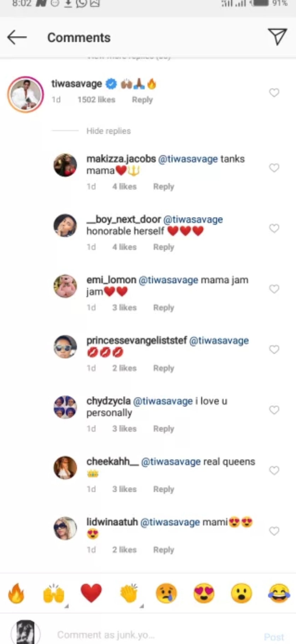This screenshot has height=644, width=296.
Task: Reply to tiwasavage's comment
Action: pos(142,100)
